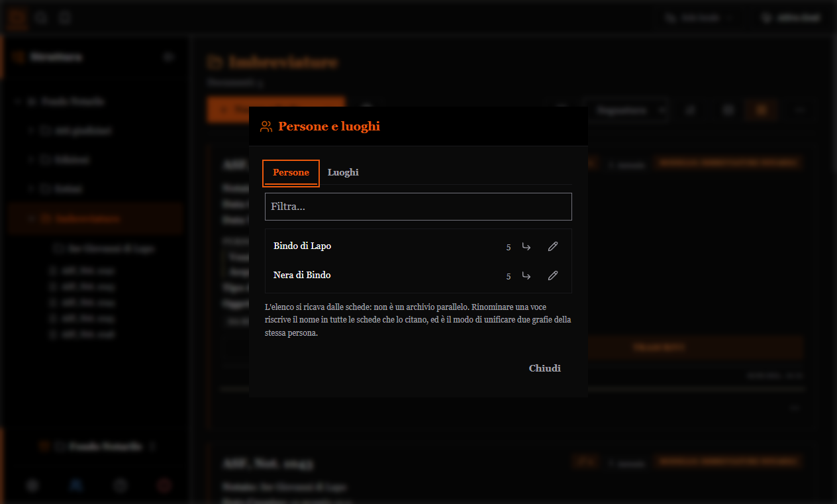
Task: Click the count 5 next to Nera di Bindo
Action: click(509, 276)
